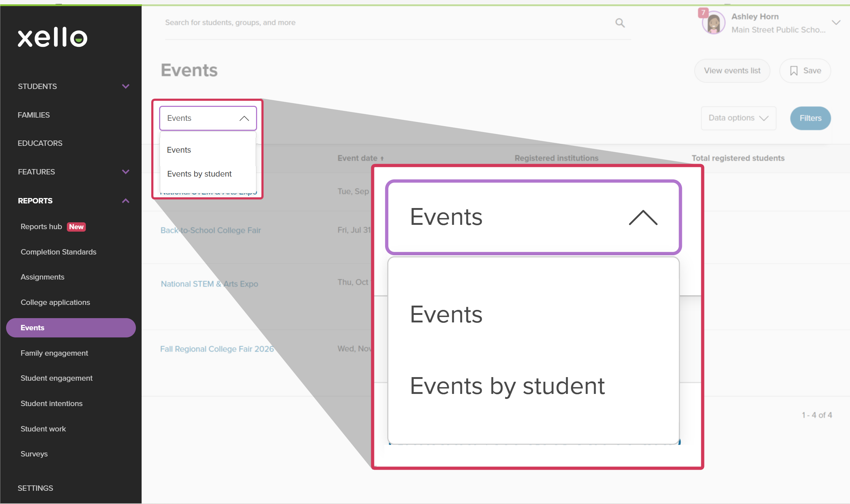Viewport: 850px width, 504px height.
Task: Open Fall Regional College Fair 2026 link
Action: pyautogui.click(x=217, y=349)
